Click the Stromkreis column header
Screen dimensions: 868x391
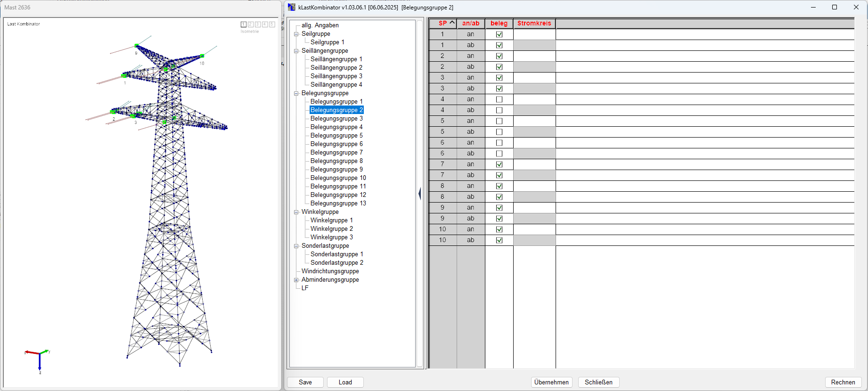click(x=534, y=23)
